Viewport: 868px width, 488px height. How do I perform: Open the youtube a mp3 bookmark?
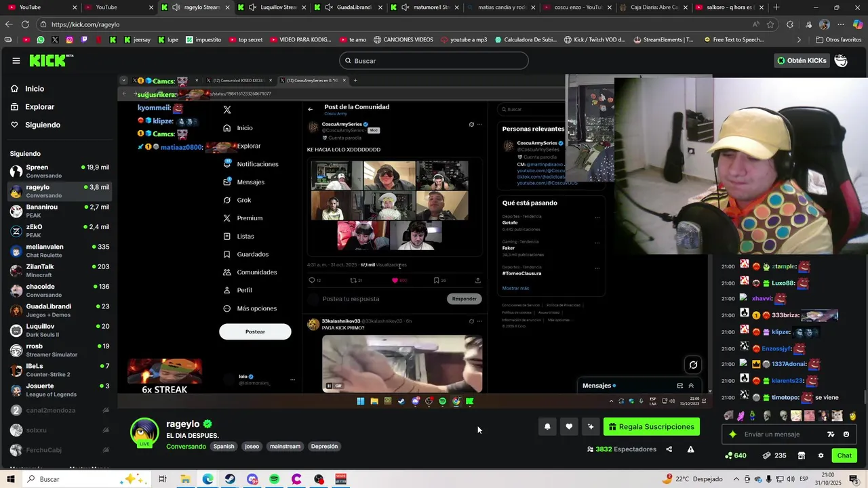click(464, 40)
